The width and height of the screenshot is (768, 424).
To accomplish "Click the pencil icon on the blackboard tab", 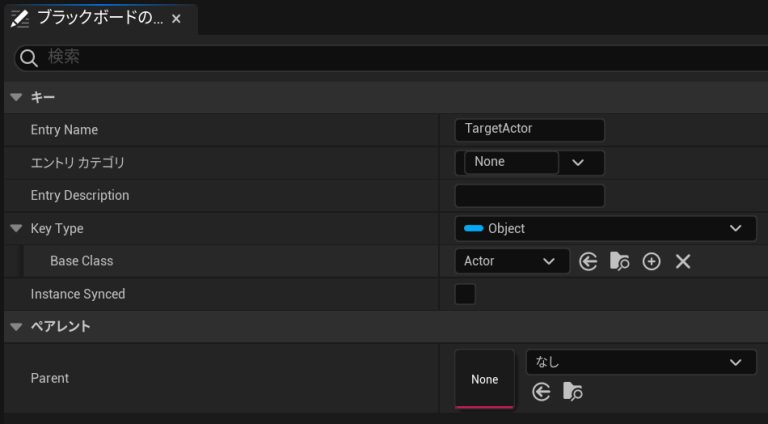I will [18, 18].
